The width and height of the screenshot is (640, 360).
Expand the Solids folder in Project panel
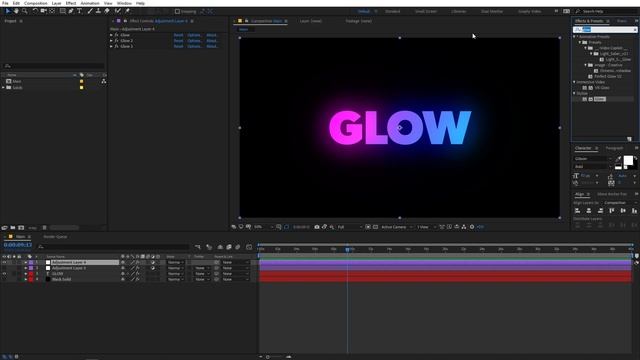pyautogui.click(x=3, y=87)
